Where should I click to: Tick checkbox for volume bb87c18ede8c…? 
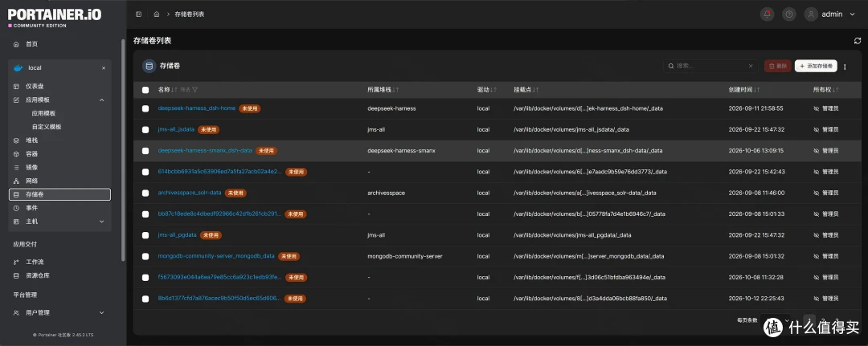145,214
